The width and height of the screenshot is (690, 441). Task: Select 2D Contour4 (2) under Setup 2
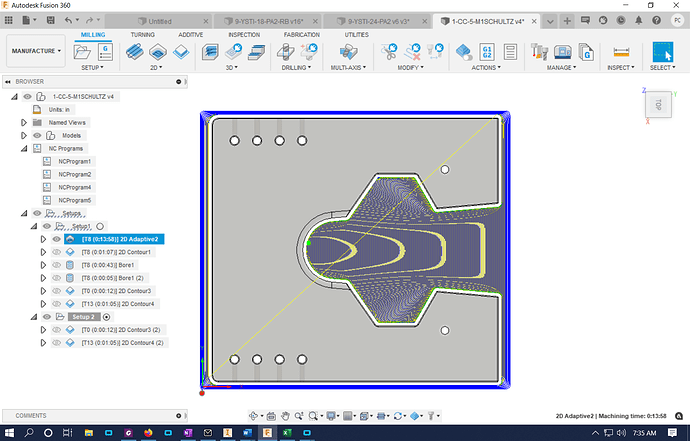124,343
